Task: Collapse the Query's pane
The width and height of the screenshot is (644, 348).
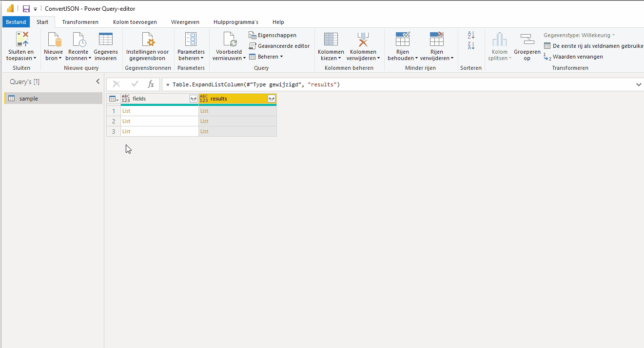Action: tap(98, 82)
